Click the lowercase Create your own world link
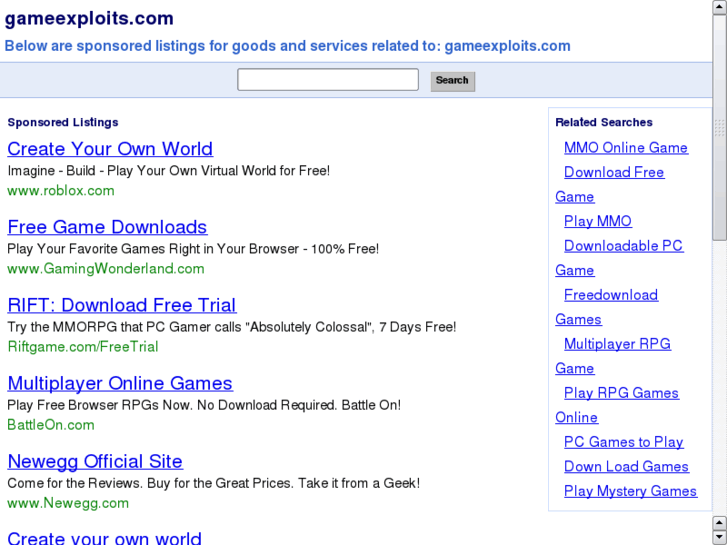 click(104, 538)
